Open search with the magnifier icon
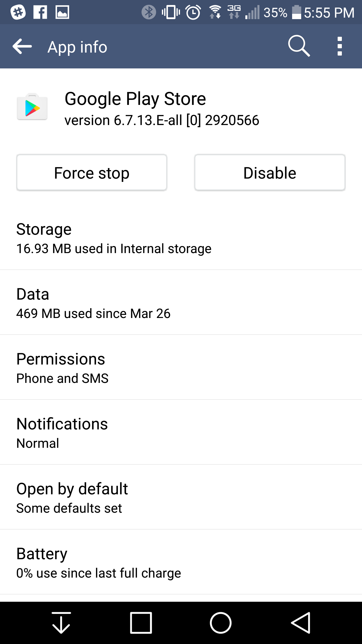362x644 pixels. click(x=299, y=46)
